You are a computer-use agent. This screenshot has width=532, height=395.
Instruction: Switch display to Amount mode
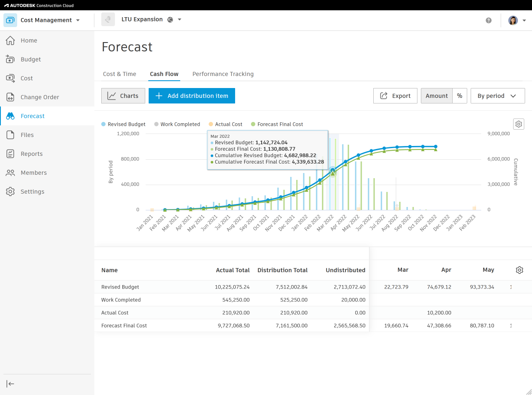pos(436,96)
